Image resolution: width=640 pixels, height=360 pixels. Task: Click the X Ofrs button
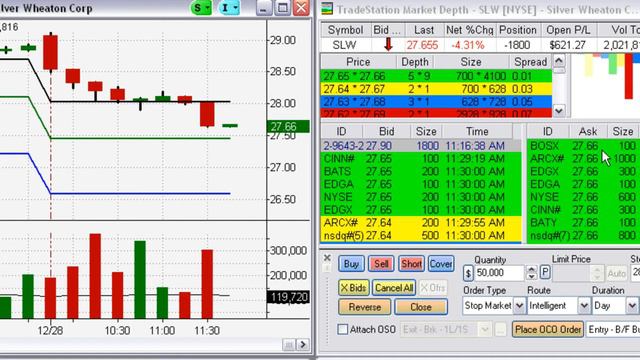pyautogui.click(x=433, y=288)
